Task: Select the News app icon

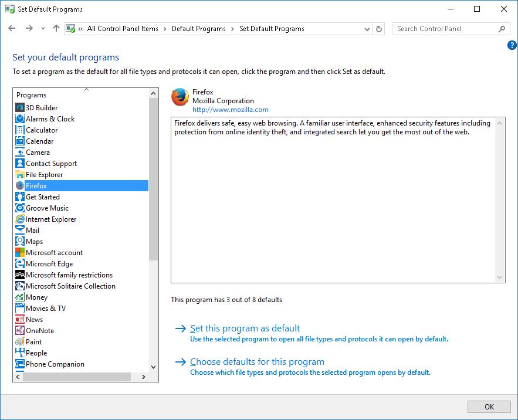Action: [20, 320]
